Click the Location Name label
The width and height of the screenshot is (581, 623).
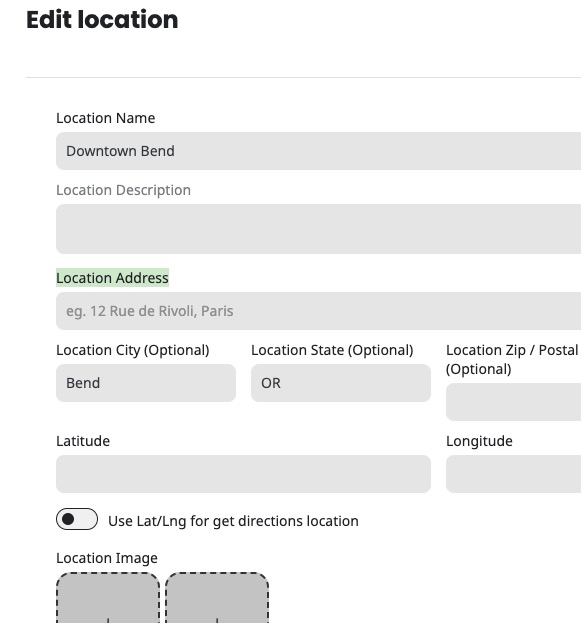coord(106,118)
